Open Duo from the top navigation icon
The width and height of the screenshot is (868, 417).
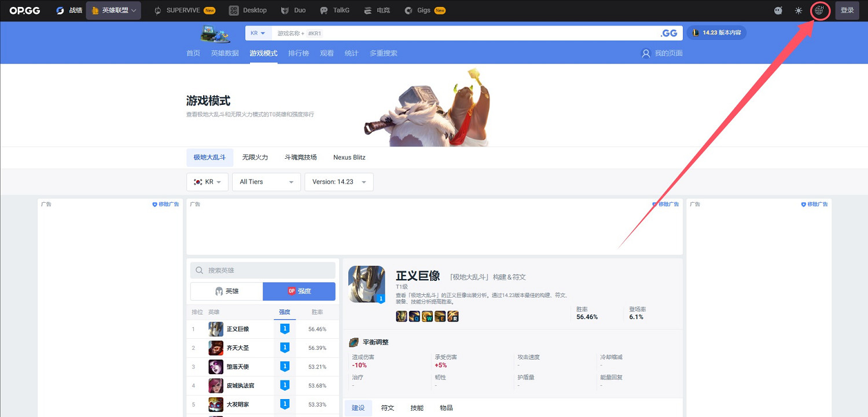coord(285,10)
